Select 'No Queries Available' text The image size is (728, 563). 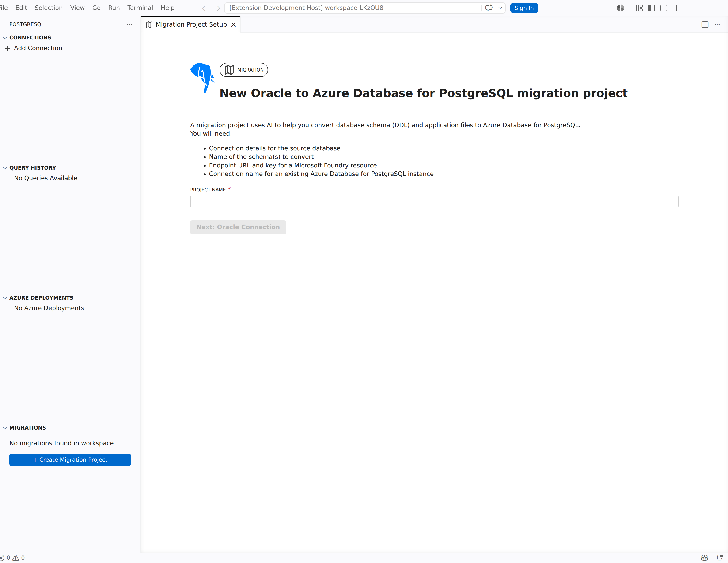point(46,178)
